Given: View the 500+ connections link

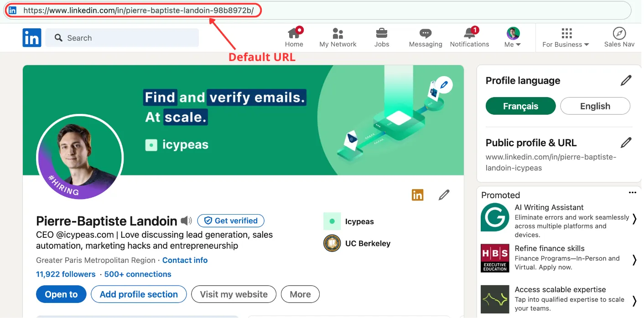Looking at the screenshot, I should 138,274.
